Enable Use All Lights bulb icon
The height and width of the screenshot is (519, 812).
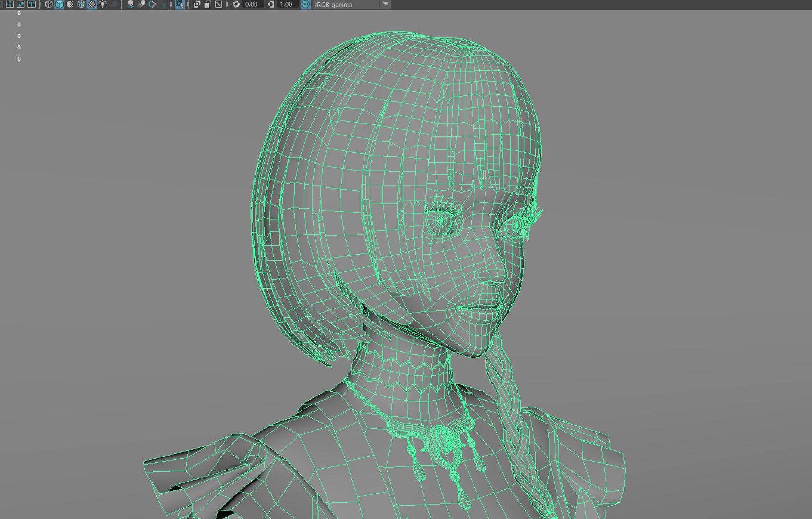pos(103,4)
